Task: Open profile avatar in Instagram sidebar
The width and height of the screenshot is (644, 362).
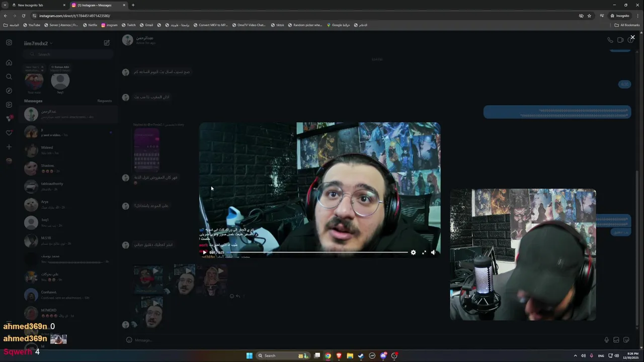Action: (9, 161)
